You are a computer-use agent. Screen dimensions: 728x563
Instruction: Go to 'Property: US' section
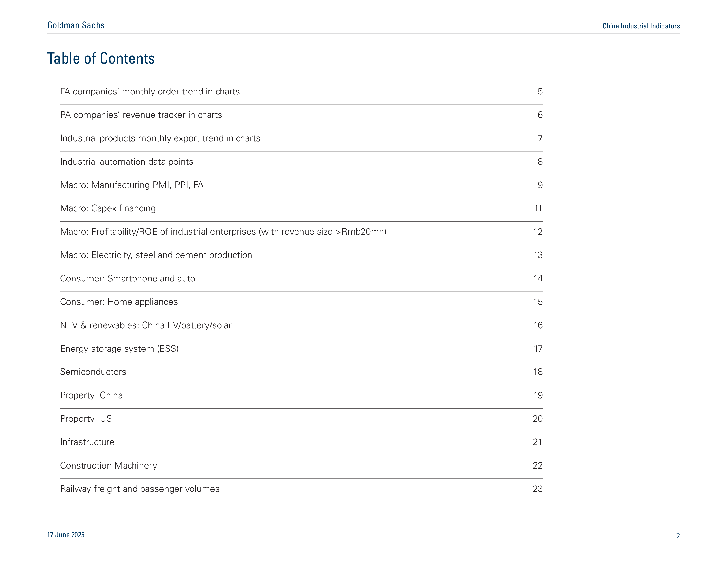pos(86,419)
